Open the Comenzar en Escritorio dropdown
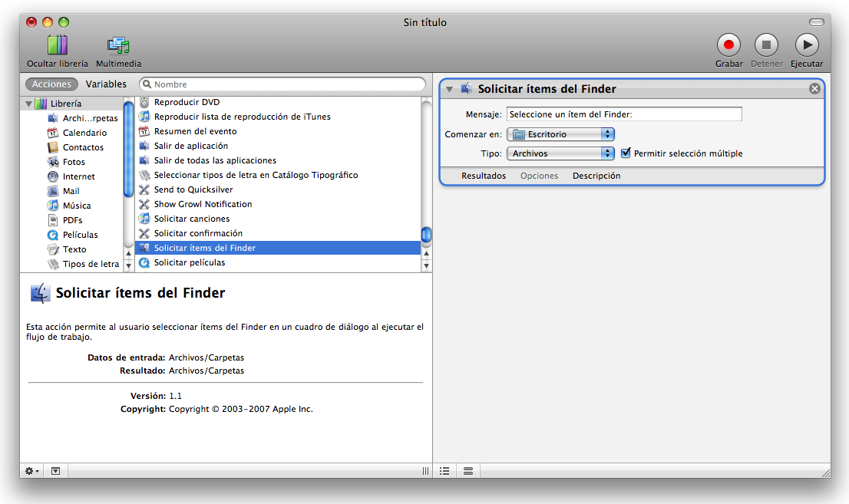The width and height of the screenshot is (849, 504). tap(560, 134)
